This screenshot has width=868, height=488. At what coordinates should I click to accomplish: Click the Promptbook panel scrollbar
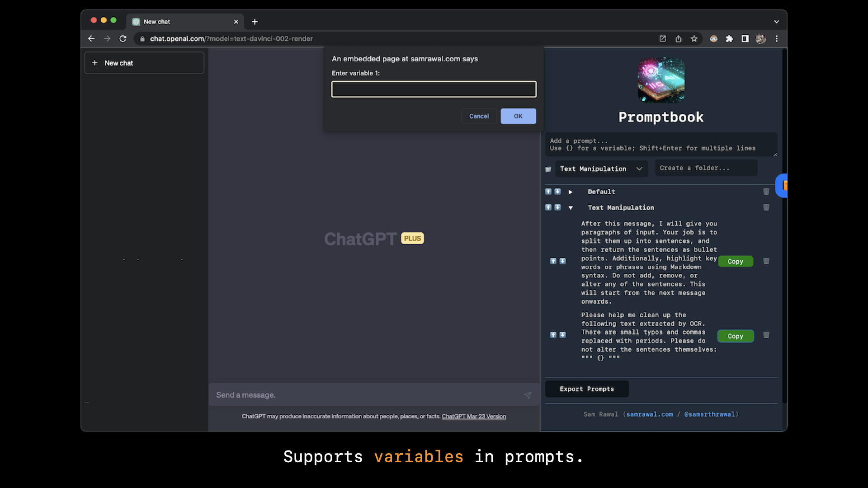pyautogui.click(x=784, y=226)
